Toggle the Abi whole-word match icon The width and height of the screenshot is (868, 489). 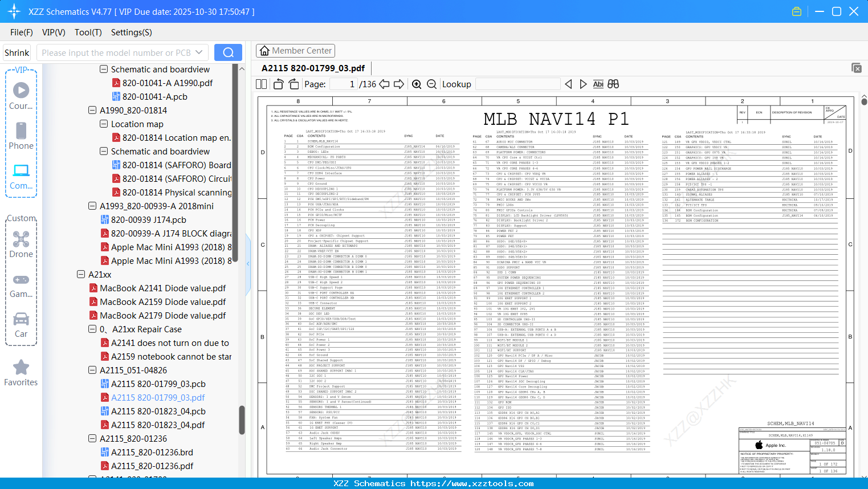tap(598, 84)
